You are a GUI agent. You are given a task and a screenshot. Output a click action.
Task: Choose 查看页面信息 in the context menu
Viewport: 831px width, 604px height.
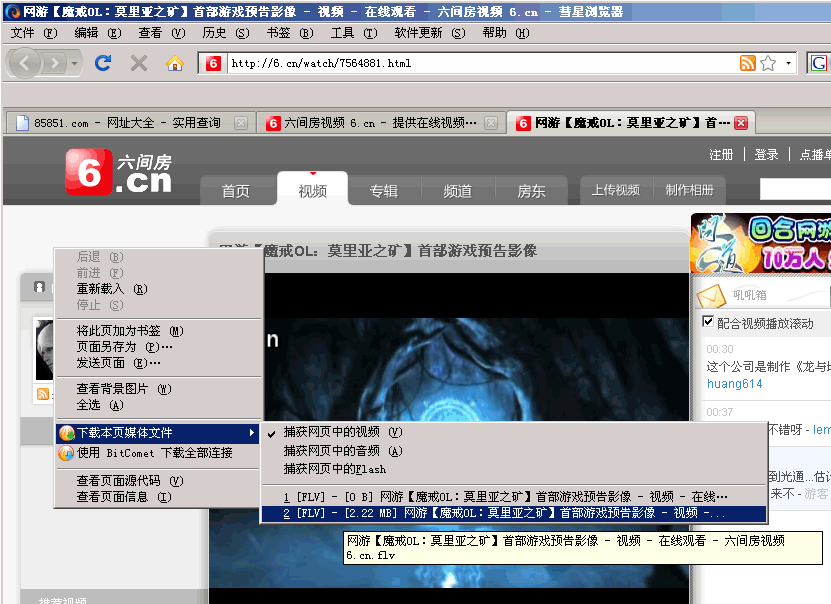point(159,496)
